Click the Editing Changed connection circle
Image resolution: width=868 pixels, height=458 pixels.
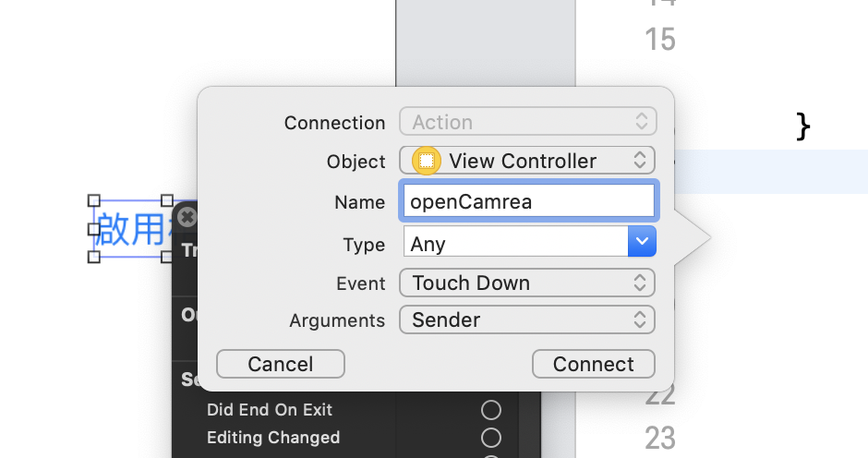coord(491,438)
